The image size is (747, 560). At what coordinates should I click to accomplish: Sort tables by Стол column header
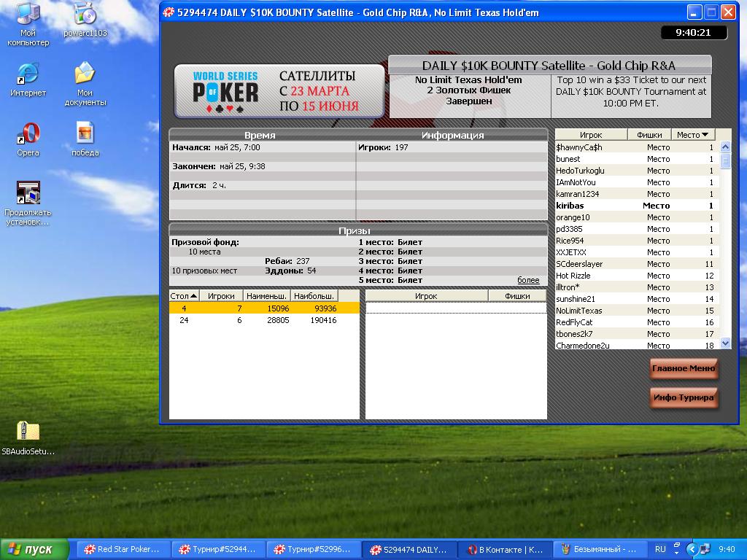[x=184, y=296]
